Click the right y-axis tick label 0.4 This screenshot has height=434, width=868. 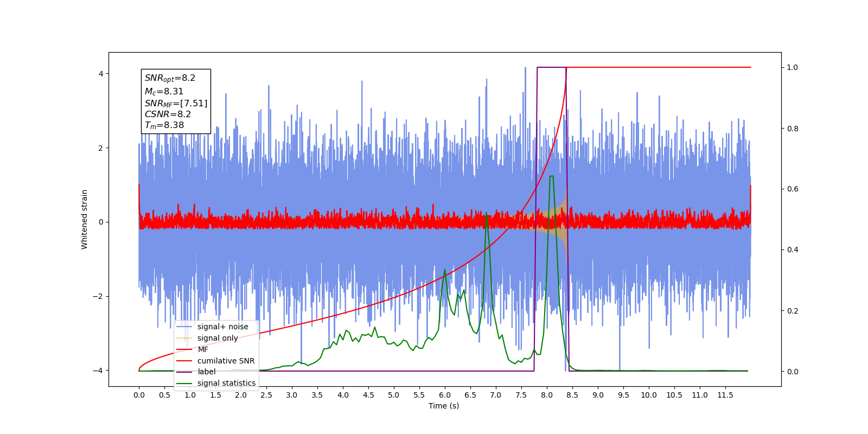point(793,250)
